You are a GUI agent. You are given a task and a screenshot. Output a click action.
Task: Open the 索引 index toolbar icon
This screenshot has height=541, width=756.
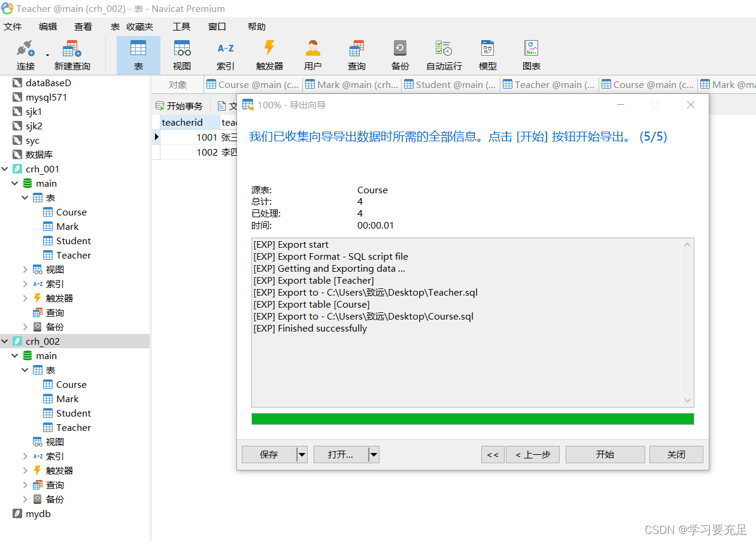coord(226,55)
